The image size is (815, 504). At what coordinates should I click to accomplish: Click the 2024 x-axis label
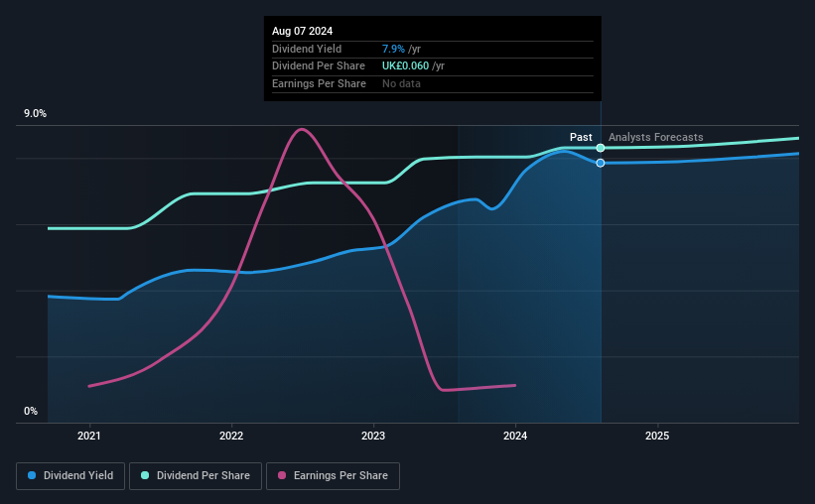(x=515, y=436)
